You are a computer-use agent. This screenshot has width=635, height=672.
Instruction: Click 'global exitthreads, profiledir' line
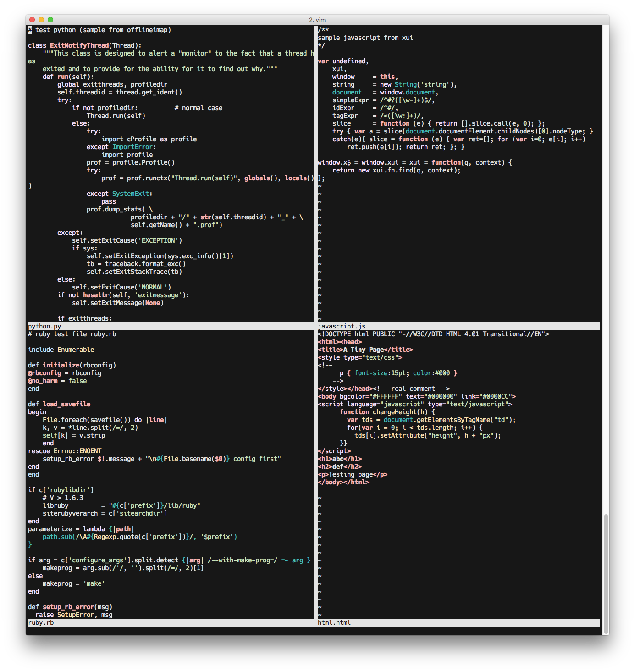[112, 84]
